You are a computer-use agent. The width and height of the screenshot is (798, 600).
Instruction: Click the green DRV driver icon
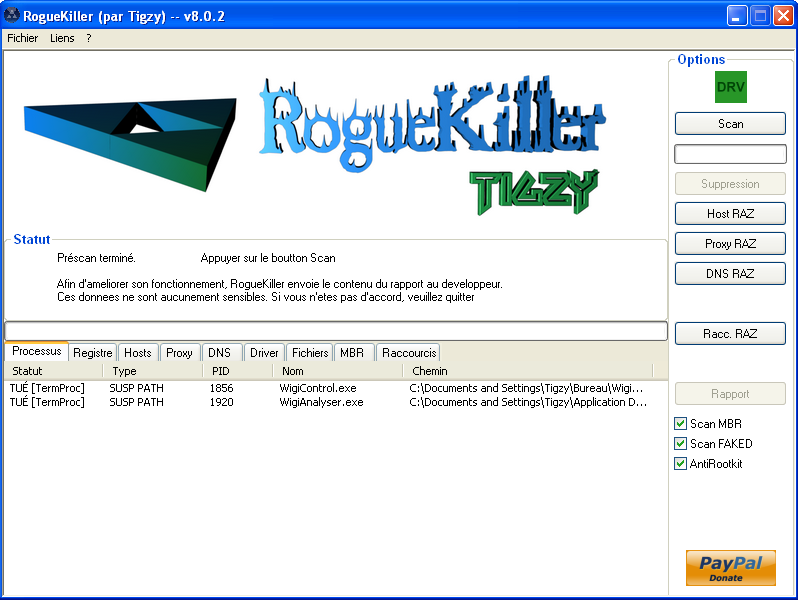(730, 87)
